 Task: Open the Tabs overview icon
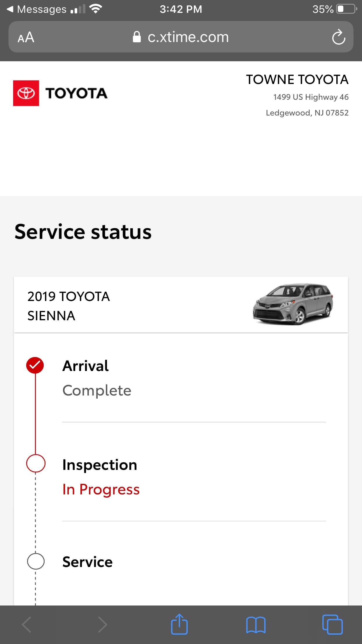pyautogui.click(x=332, y=624)
